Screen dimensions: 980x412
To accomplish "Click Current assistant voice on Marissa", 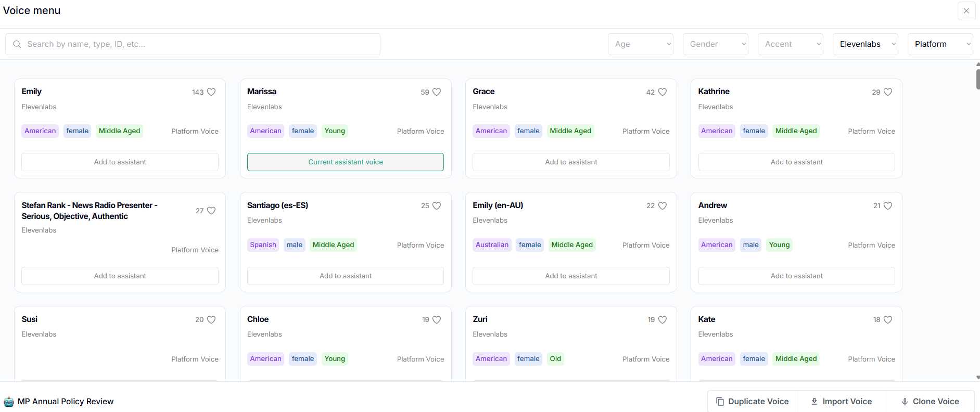I will (x=346, y=162).
